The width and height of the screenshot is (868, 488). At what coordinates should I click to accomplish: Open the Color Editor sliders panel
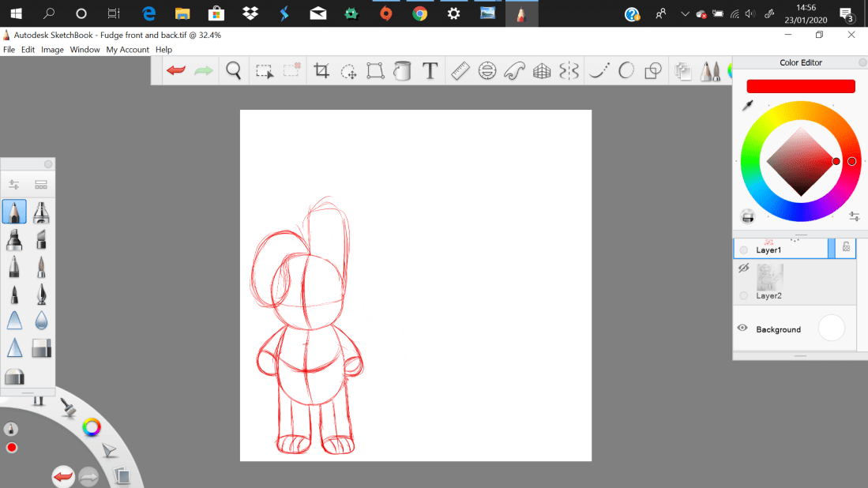tap(854, 216)
